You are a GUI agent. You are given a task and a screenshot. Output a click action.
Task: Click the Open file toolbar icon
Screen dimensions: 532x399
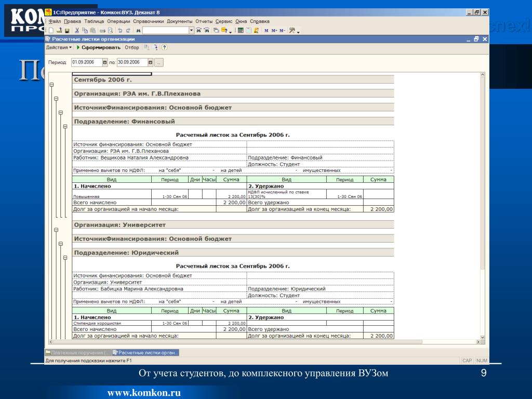59,30
